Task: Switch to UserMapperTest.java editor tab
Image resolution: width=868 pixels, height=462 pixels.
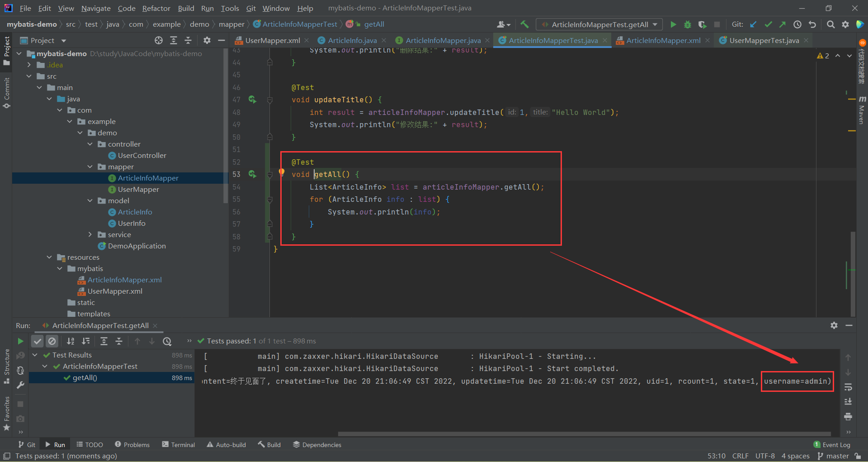Action: pyautogui.click(x=764, y=40)
